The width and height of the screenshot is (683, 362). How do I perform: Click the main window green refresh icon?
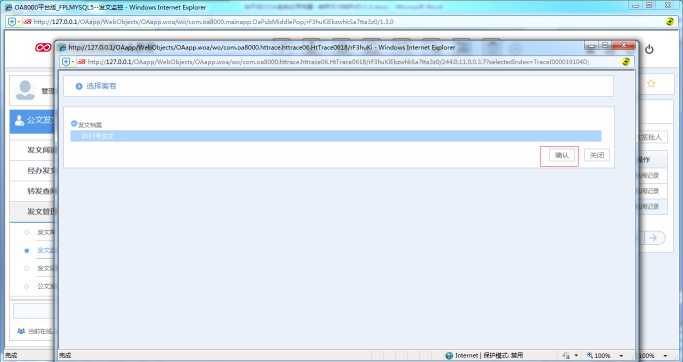670,22
